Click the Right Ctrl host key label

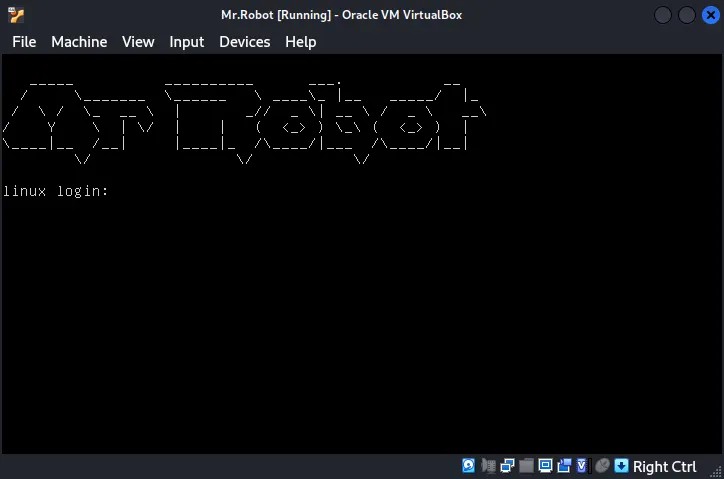tap(664, 466)
